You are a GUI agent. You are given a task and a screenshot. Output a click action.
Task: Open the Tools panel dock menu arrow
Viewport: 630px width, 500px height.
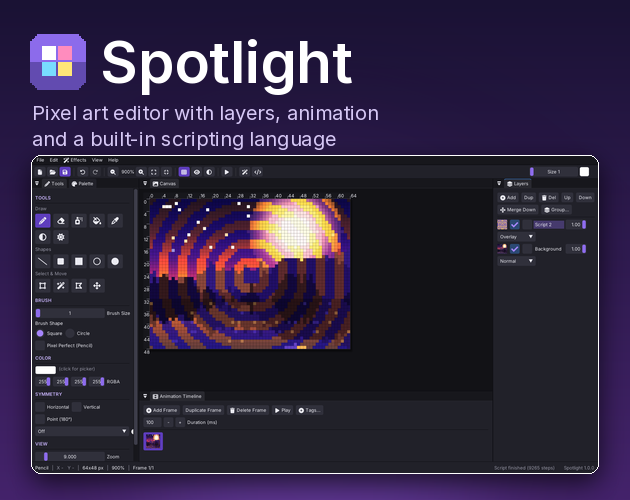37,183
